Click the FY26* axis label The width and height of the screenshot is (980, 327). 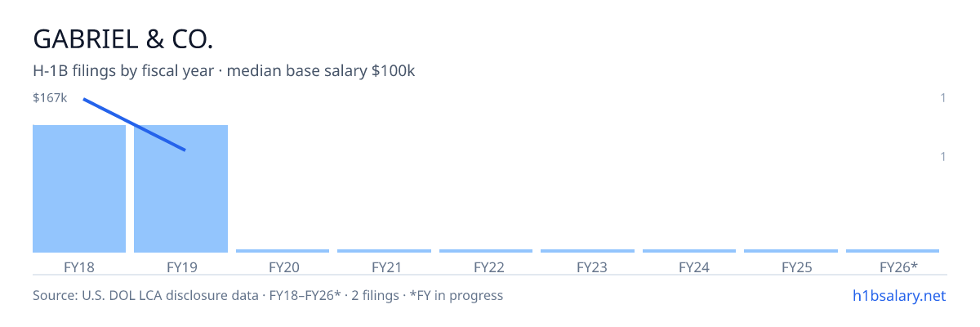coord(898,267)
